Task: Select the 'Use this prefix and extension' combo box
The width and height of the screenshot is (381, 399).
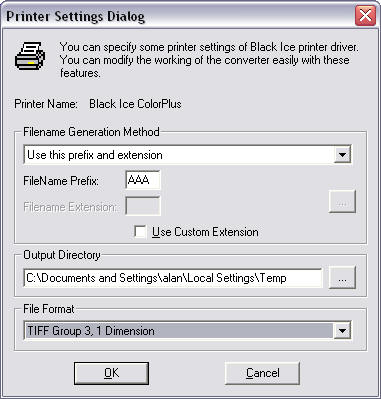Action: click(187, 155)
